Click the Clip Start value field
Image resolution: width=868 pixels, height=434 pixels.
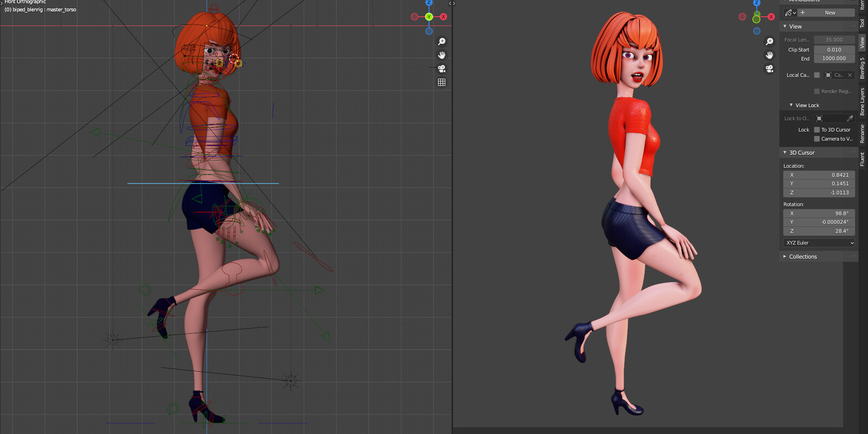coord(834,50)
